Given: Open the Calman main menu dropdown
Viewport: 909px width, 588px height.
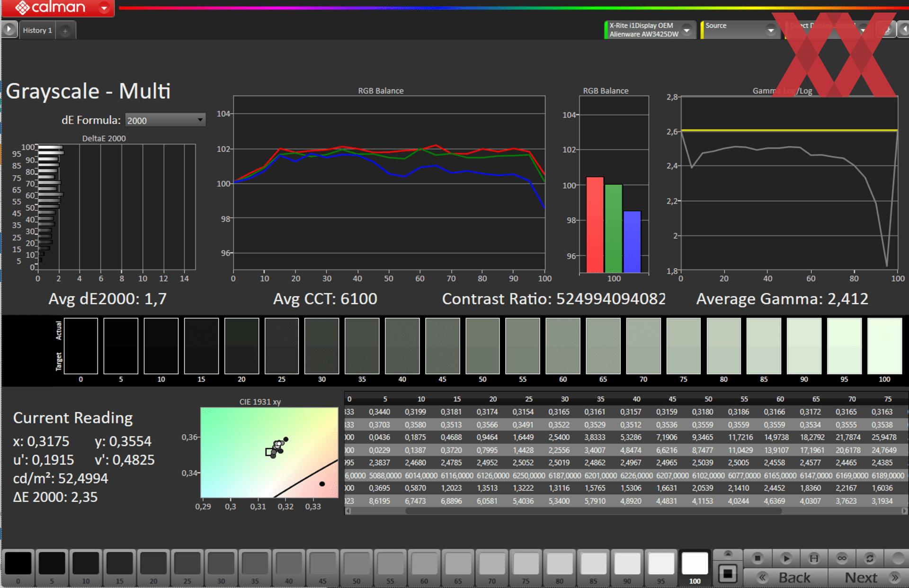Looking at the screenshot, I should click(104, 8).
